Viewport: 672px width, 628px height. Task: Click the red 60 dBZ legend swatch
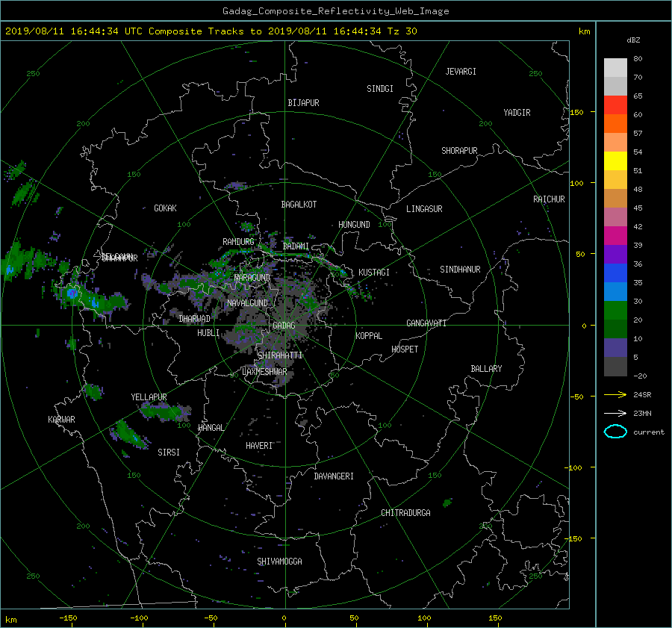pos(615,105)
